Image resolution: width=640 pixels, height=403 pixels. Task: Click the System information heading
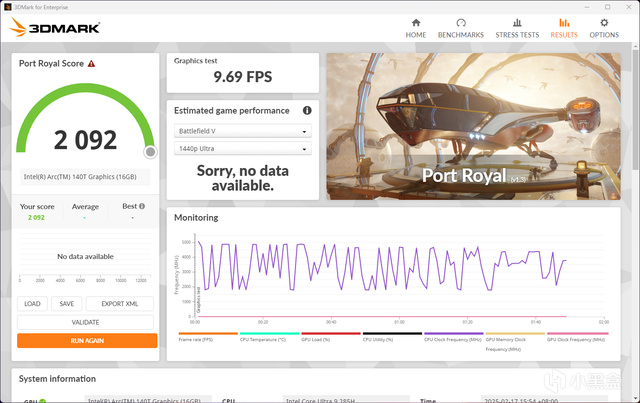coord(57,379)
